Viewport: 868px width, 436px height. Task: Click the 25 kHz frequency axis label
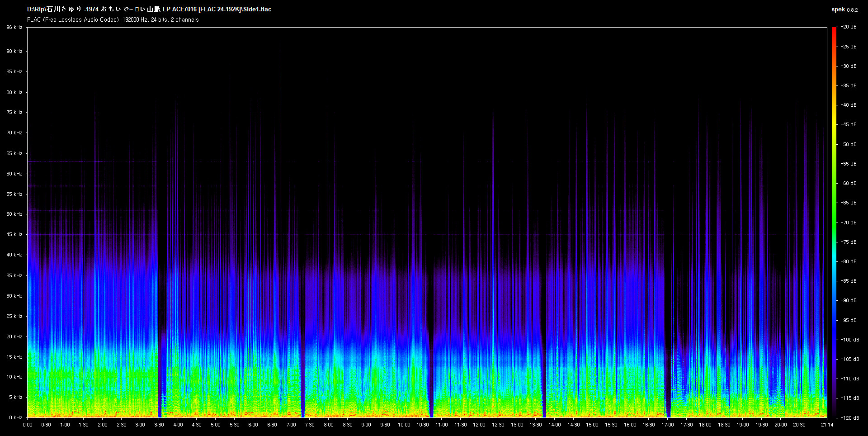[x=14, y=316]
